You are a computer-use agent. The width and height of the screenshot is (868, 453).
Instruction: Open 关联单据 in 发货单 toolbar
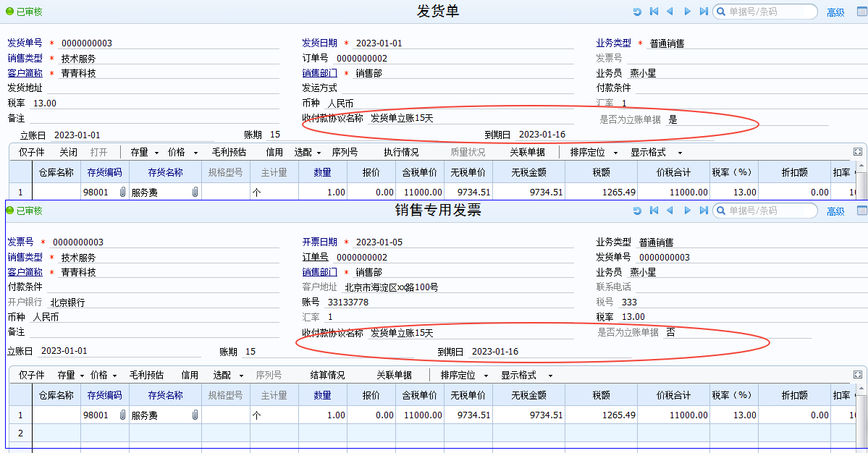[528, 152]
